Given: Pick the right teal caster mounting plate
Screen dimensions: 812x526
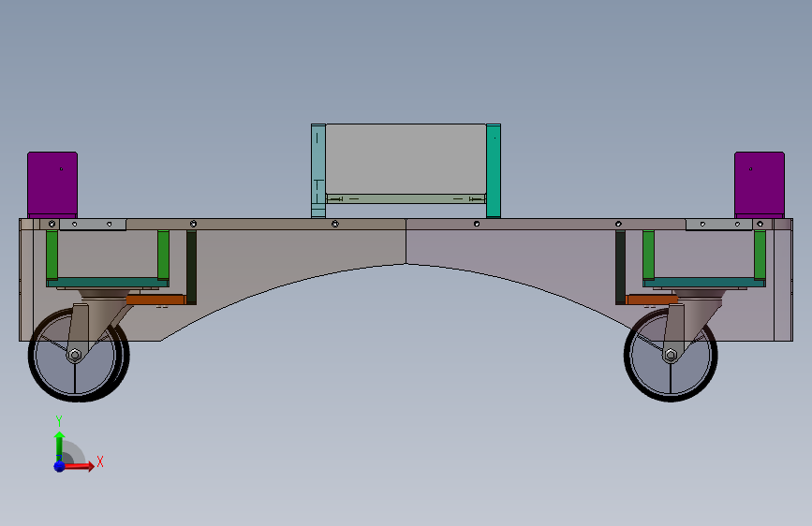Looking at the screenshot, I should [x=703, y=283].
